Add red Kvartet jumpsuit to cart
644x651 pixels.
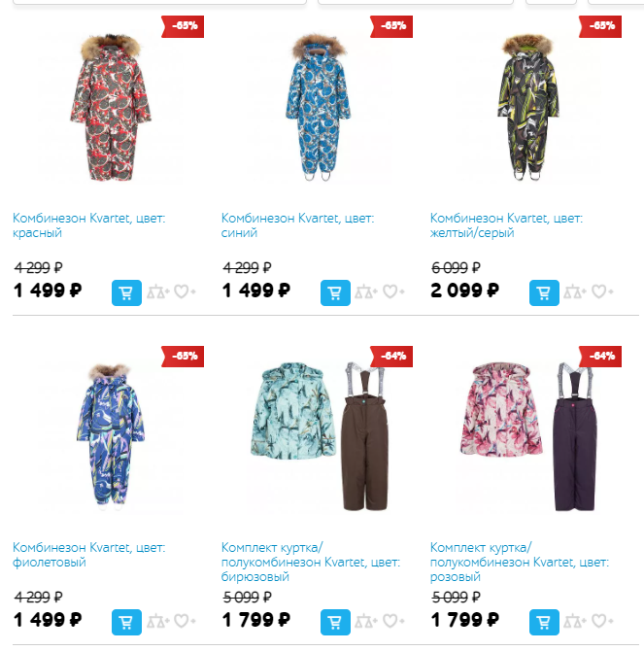tap(126, 292)
